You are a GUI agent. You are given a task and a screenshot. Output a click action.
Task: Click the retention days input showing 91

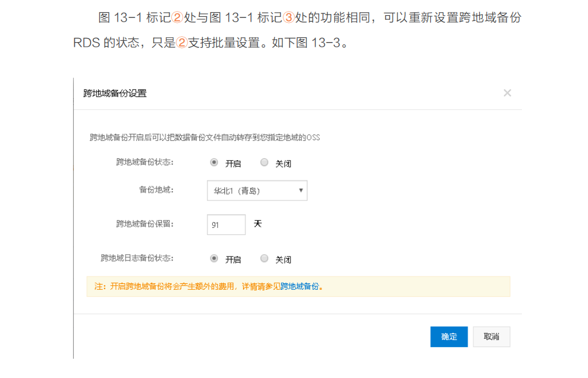pos(226,224)
